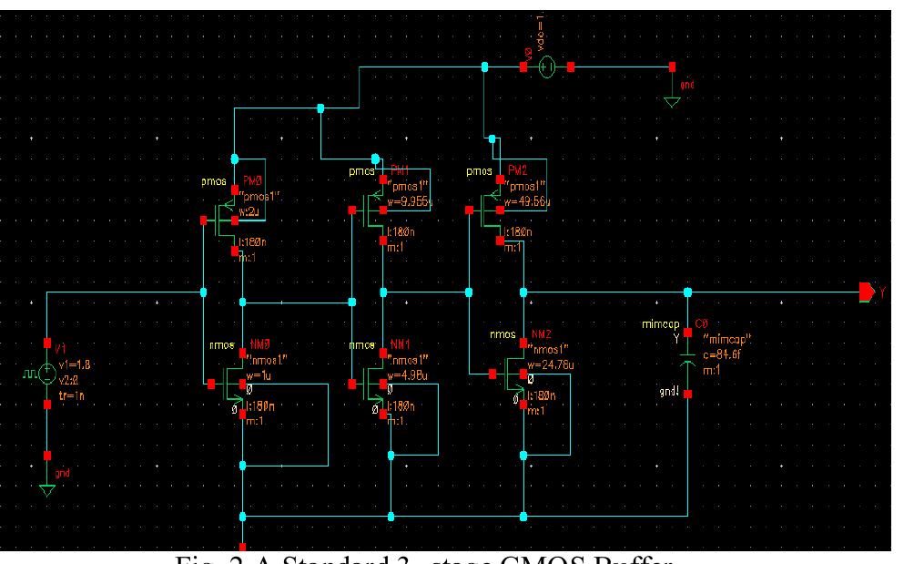Click the "V1" source instance label

pos(61,349)
